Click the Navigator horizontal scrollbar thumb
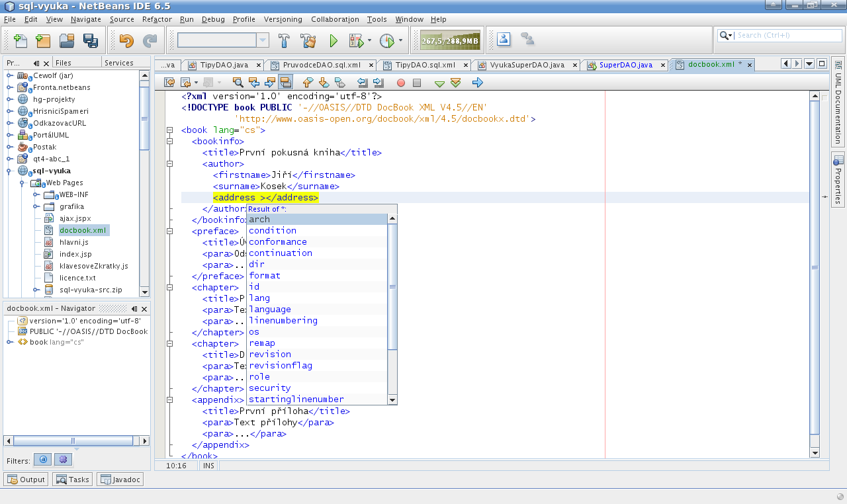Screen dimensions: 847x504 (x=73, y=441)
